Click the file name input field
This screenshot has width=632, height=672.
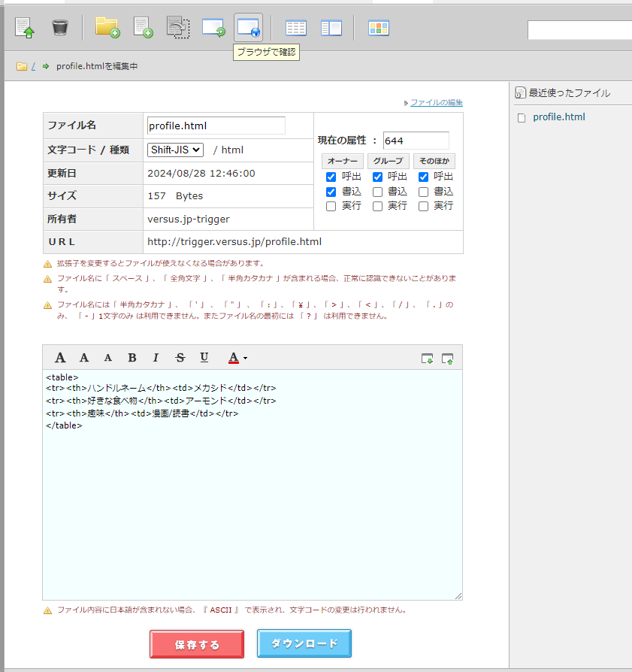point(216,126)
